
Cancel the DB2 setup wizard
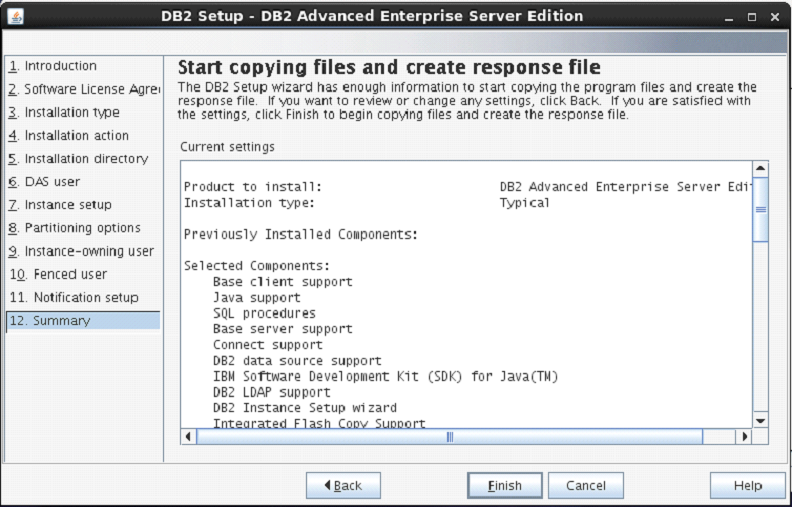point(586,486)
